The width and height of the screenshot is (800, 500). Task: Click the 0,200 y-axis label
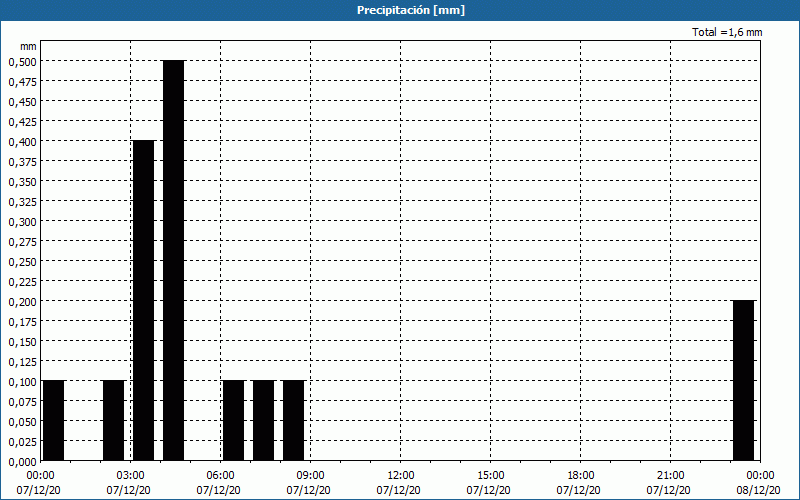tap(22, 302)
